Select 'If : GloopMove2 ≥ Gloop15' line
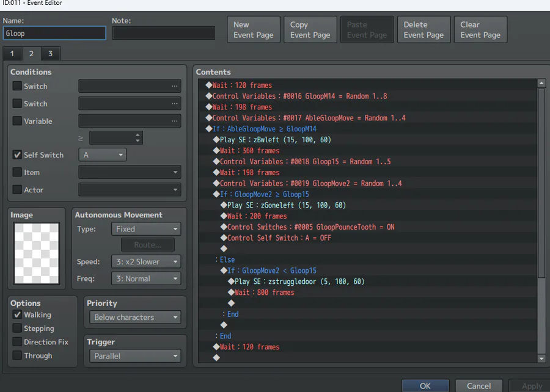 (367, 194)
